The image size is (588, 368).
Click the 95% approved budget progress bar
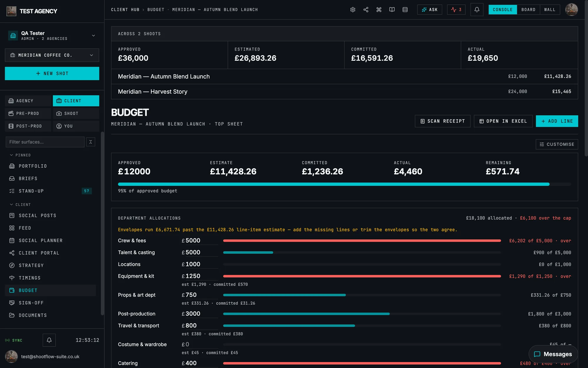click(x=344, y=184)
